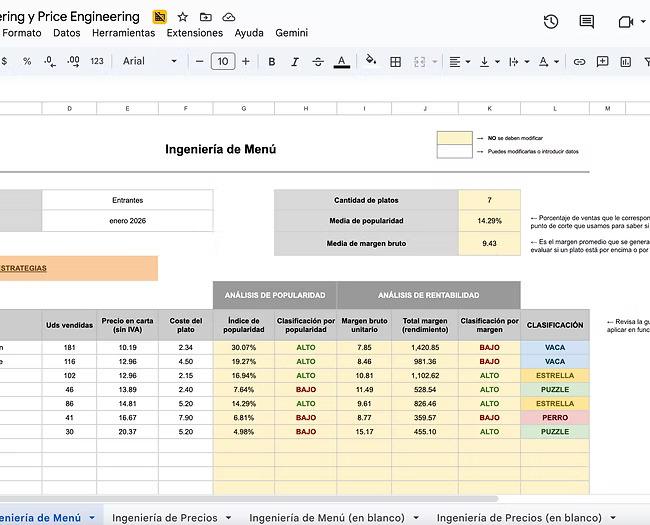Open the Arial font dropdown

coord(146,61)
